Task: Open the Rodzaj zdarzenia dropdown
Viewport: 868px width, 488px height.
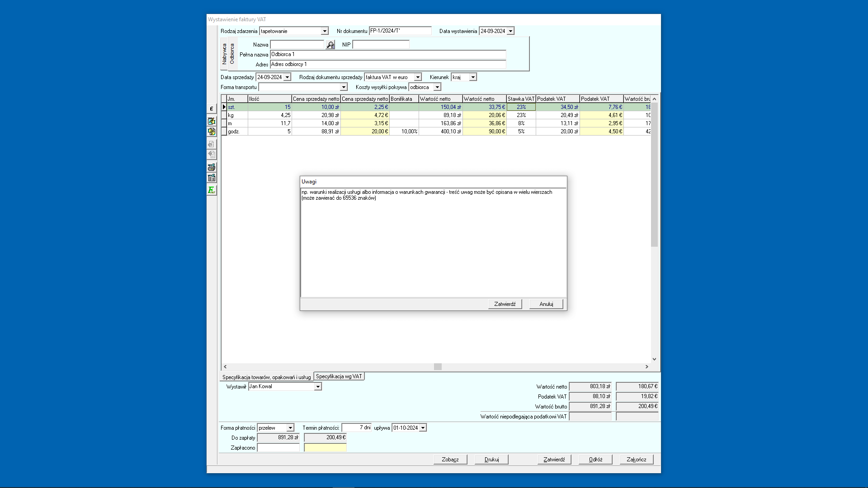Action: tap(325, 31)
